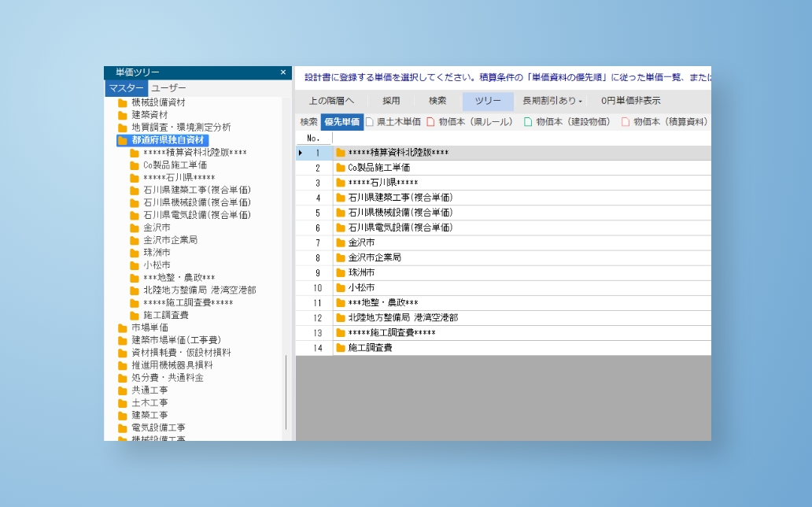The image size is (812, 507).
Task: Switch to the マスター tab
Action: pyautogui.click(x=126, y=88)
